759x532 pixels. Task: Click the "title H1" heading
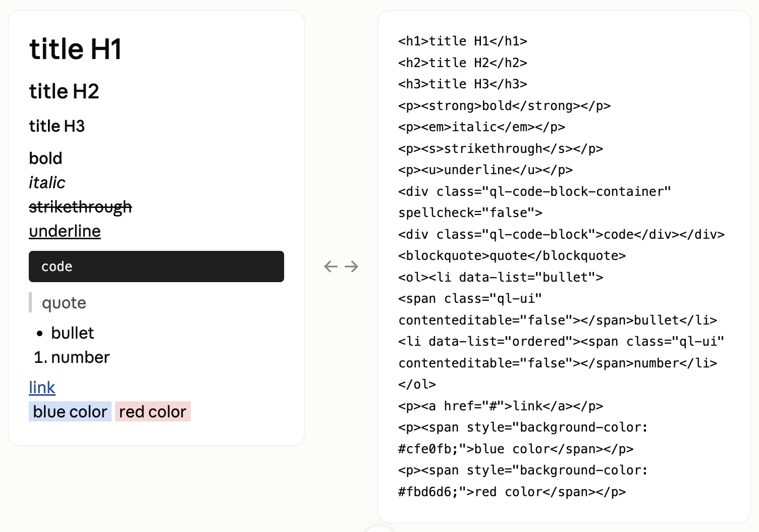(x=76, y=49)
